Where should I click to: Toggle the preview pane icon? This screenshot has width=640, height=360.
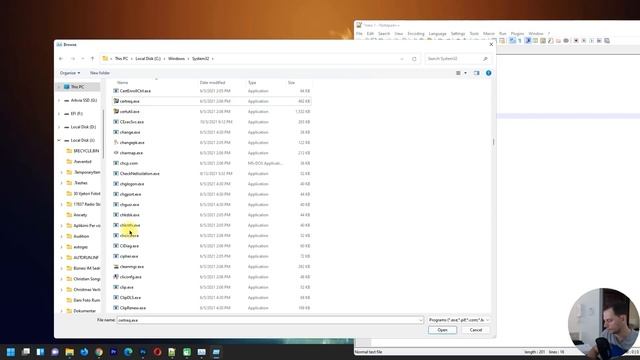pos(476,73)
